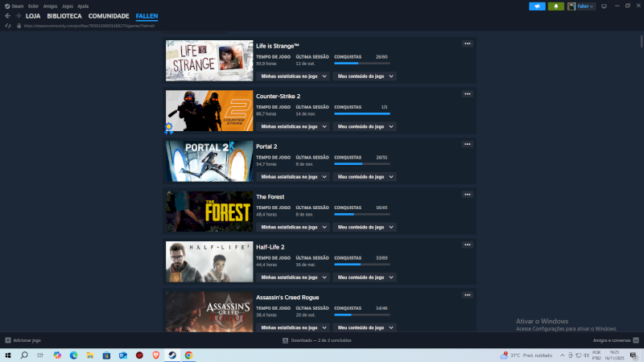Click the Assassin's Creed Rogue title link
The height and width of the screenshot is (362, 644).
[x=287, y=297]
